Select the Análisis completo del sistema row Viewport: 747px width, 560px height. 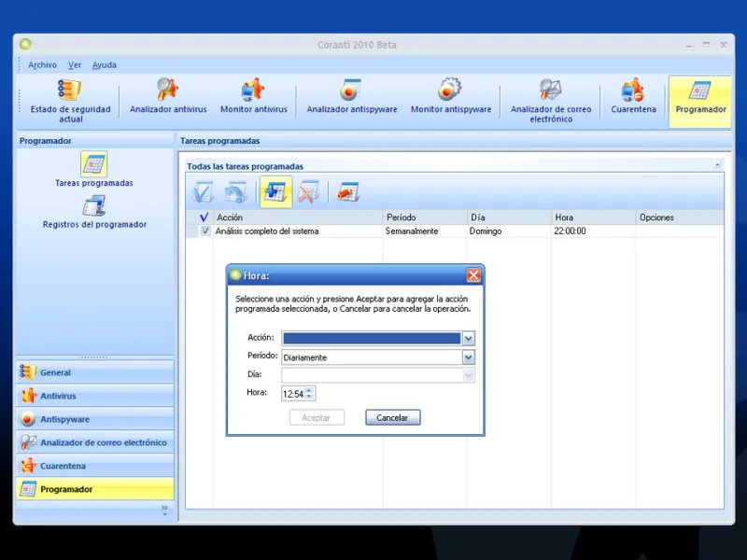coord(455,231)
